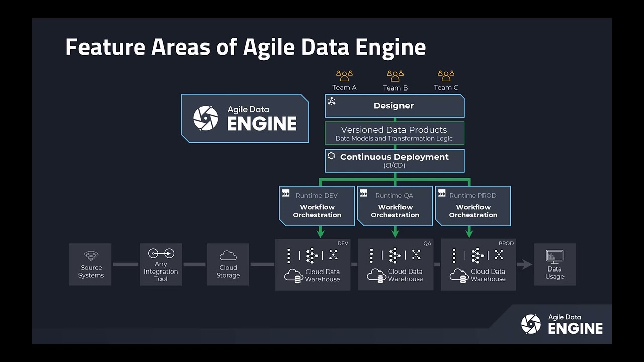Click the PROD warehouse vertical dots icon
Image resolution: width=644 pixels, height=362 pixels.
(x=454, y=256)
